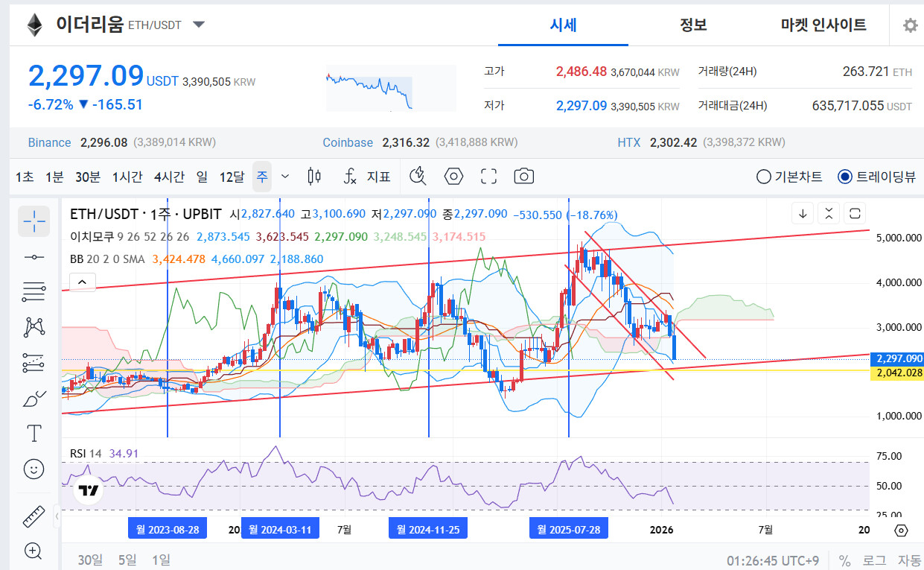Open the 마켓 인사이트 tab

pyautogui.click(x=823, y=25)
